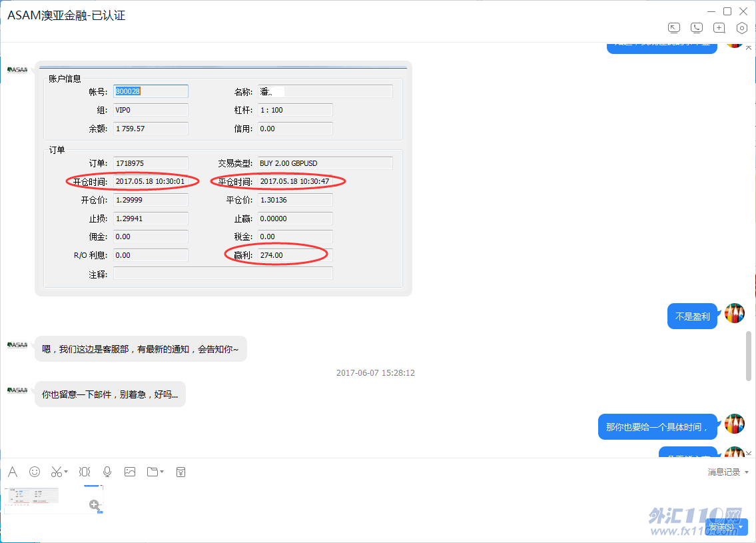This screenshot has height=543, width=756.
Task: Expand the 消息记录 dropdown arrow
Action: point(747,472)
